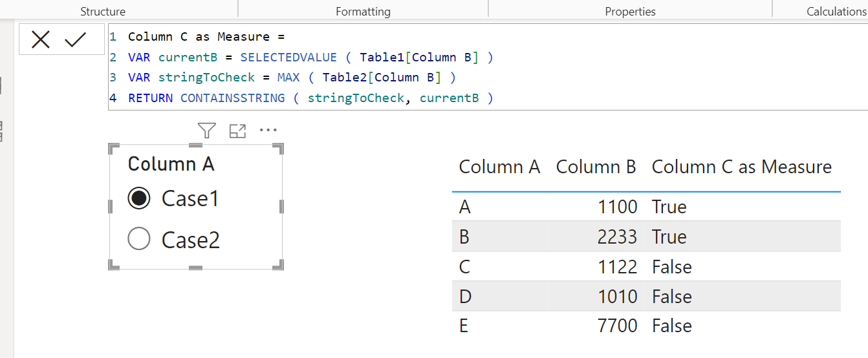This screenshot has height=358, width=868.
Task: Click SELECTEDVALUE in the formula line 2
Action: point(288,58)
